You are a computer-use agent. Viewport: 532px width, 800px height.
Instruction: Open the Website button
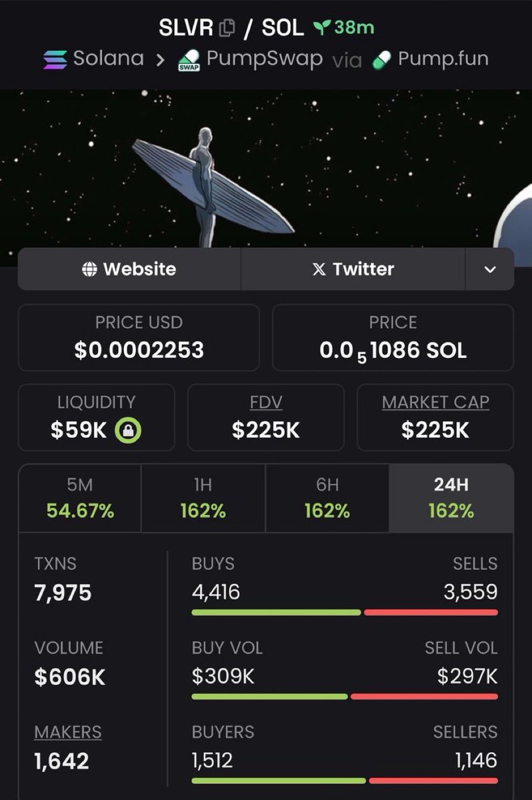coord(129,269)
